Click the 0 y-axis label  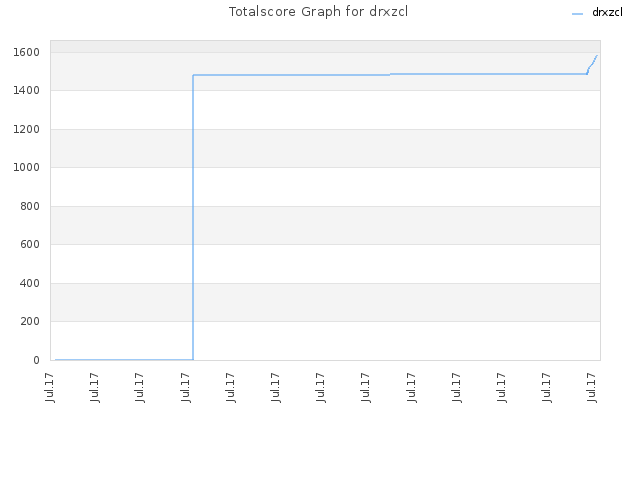36,360
